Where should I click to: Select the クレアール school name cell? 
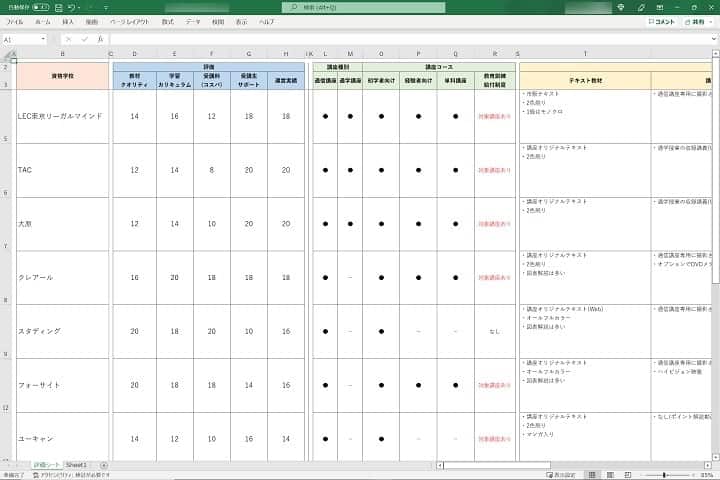coord(62,277)
